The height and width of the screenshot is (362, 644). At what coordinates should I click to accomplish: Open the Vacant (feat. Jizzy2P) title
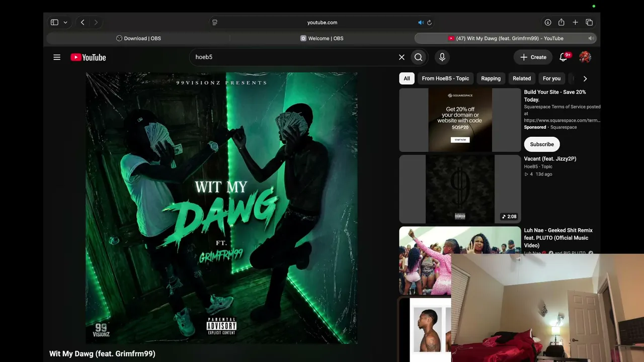coord(550,159)
